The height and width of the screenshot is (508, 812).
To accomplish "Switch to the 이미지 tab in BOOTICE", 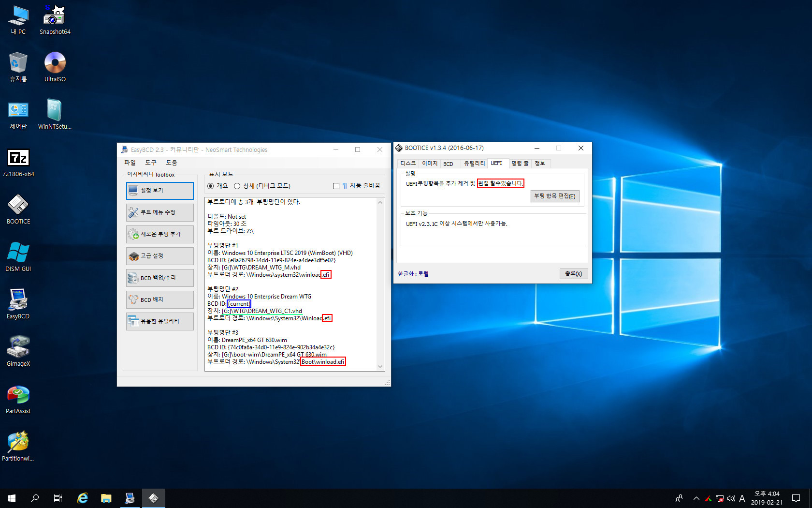I will point(430,164).
